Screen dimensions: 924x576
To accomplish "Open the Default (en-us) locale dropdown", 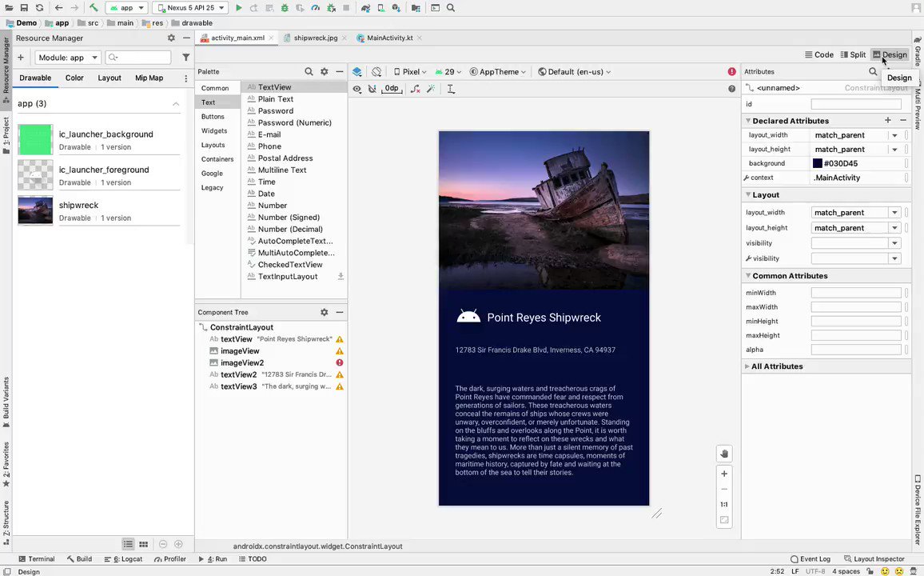I will [575, 71].
